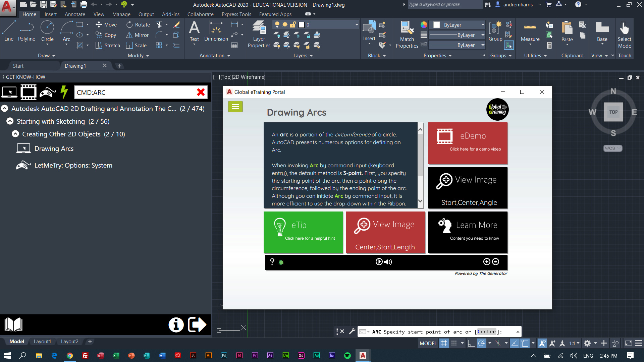Select the Line drawing tool
The height and width of the screenshot is (362, 644).
pyautogui.click(x=9, y=31)
